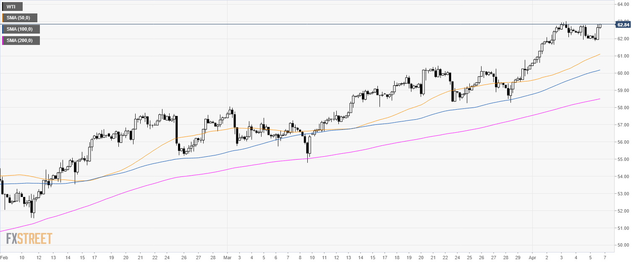Image resolution: width=644 pixels, height=263 pixels.
Task: Click the 29 date label on time axis
Action: [518, 257]
